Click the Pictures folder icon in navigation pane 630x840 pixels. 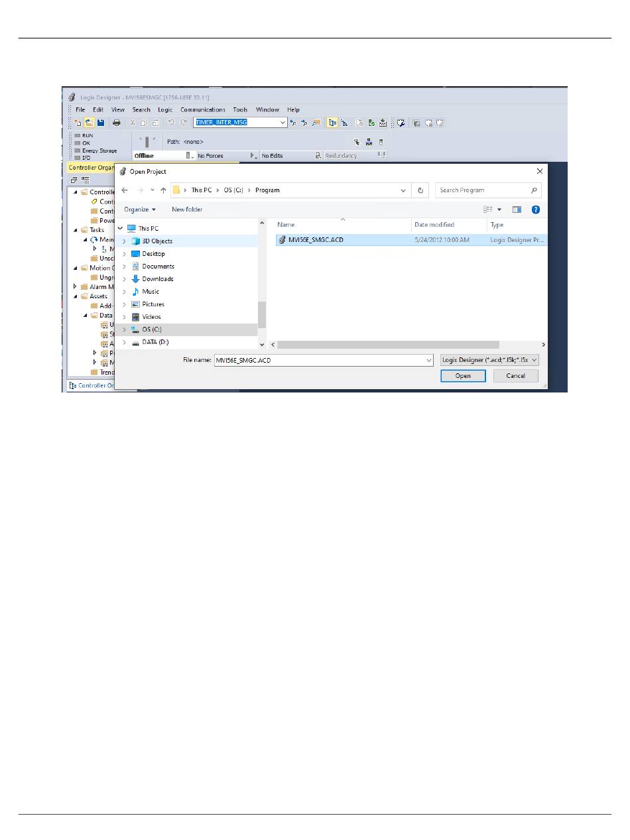[x=136, y=304]
